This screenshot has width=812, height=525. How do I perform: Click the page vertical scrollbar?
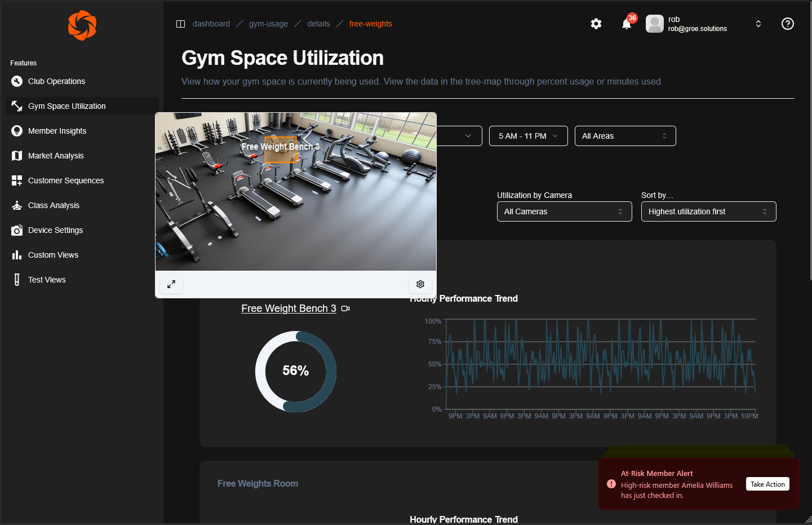tap(810, 141)
